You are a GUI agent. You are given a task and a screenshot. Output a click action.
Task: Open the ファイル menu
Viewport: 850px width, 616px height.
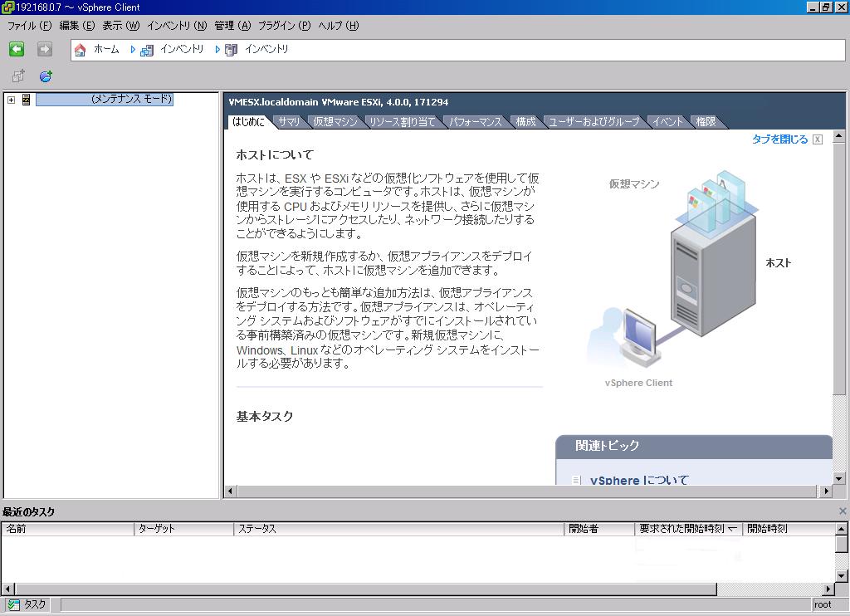(x=29, y=26)
